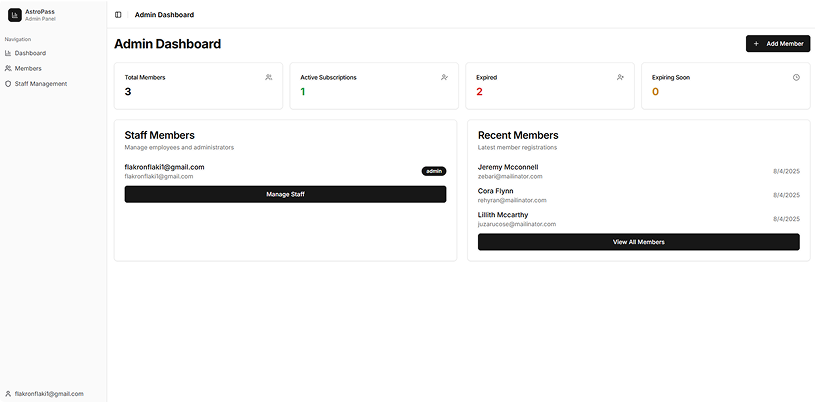Click the Total Members card icon

click(x=269, y=77)
